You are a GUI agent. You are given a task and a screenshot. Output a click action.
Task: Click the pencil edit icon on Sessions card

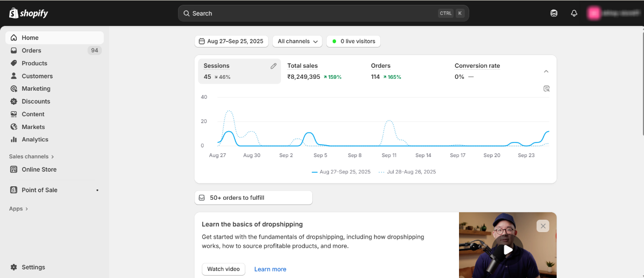(x=273, y=66)
